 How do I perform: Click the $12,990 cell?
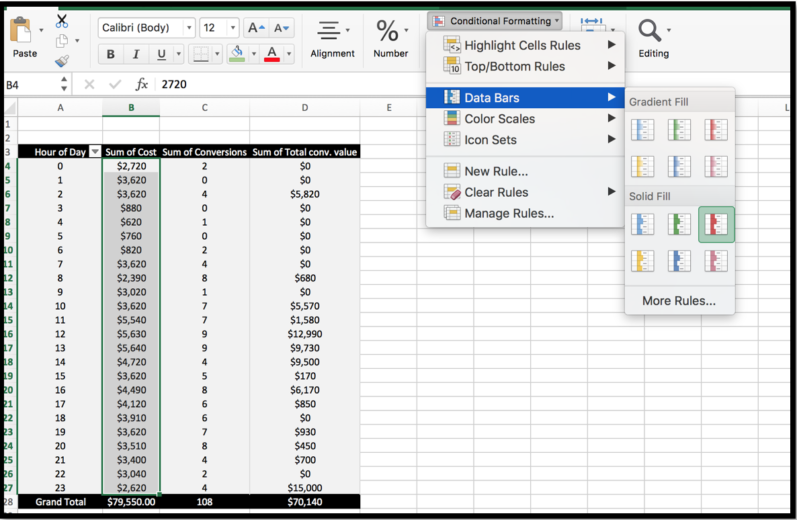[304, 334]
